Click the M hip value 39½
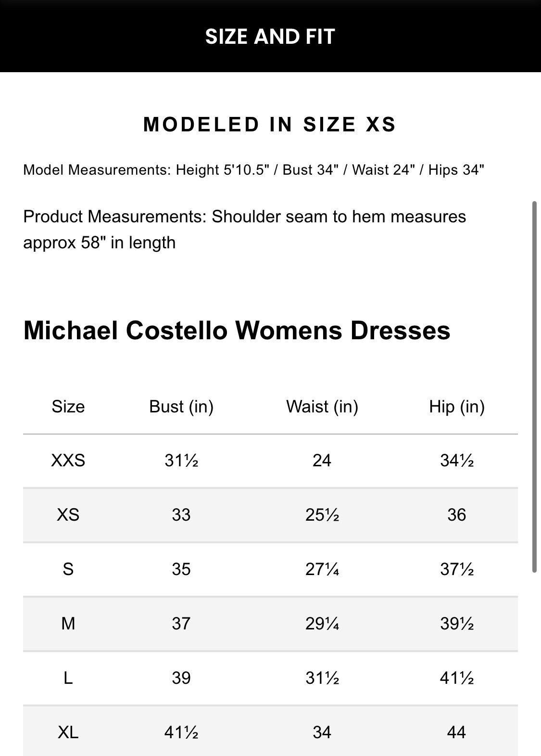541x756 pixels. (x=457, y=624)
